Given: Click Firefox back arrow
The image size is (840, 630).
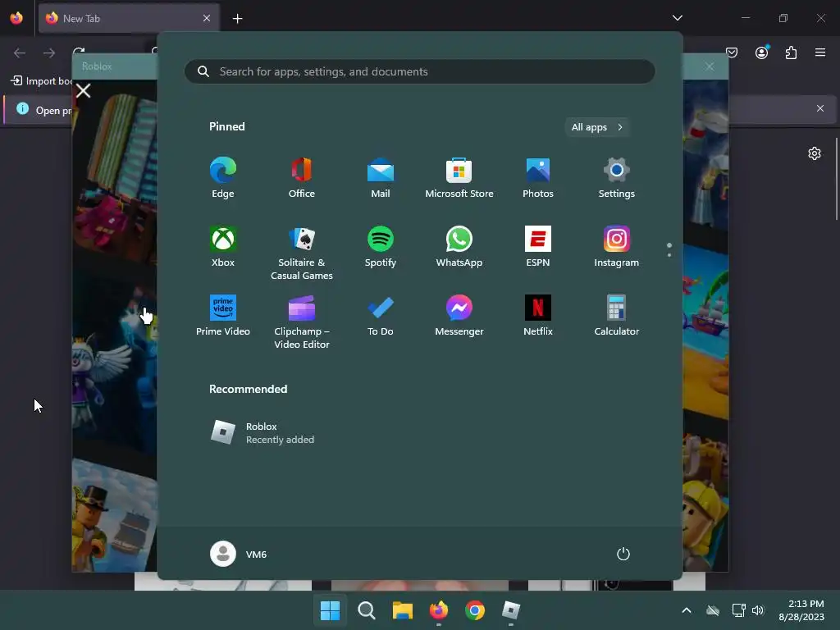Looking at the screenshot, I should click(20, 52).
